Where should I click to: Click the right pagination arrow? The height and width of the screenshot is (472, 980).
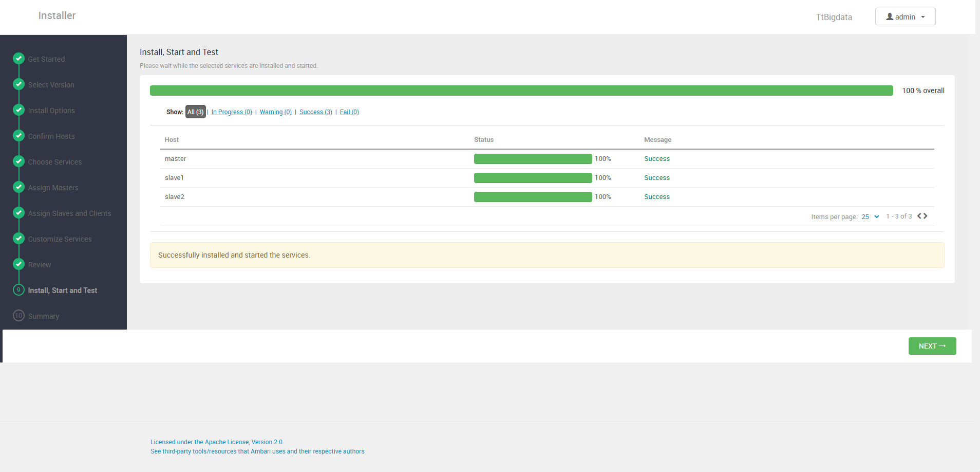coord(926,216)
